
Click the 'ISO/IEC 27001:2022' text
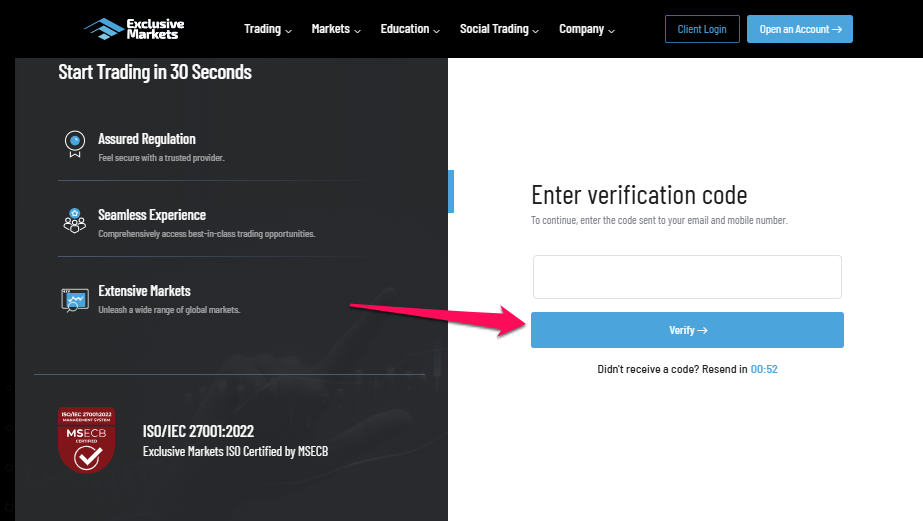198,432
